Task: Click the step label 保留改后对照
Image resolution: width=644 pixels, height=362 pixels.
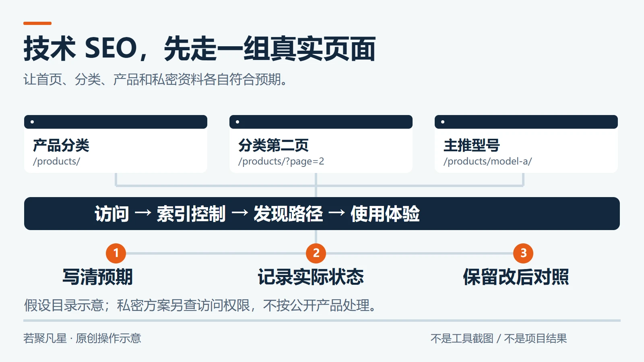Action: pyautogui.click(x=516, y=277)
